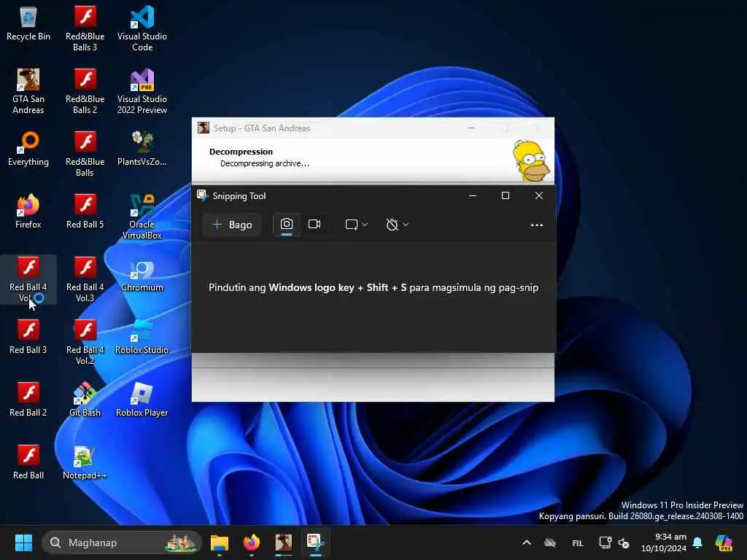Select Red Ball 3 desktop icon
The width and height of the screenshot is (747, 560).
pos(28,337)
